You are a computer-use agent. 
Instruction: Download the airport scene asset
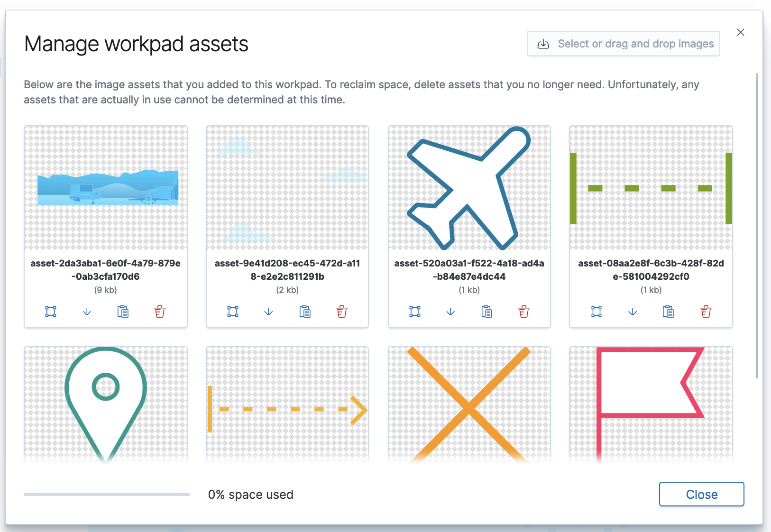coord(87,312)
